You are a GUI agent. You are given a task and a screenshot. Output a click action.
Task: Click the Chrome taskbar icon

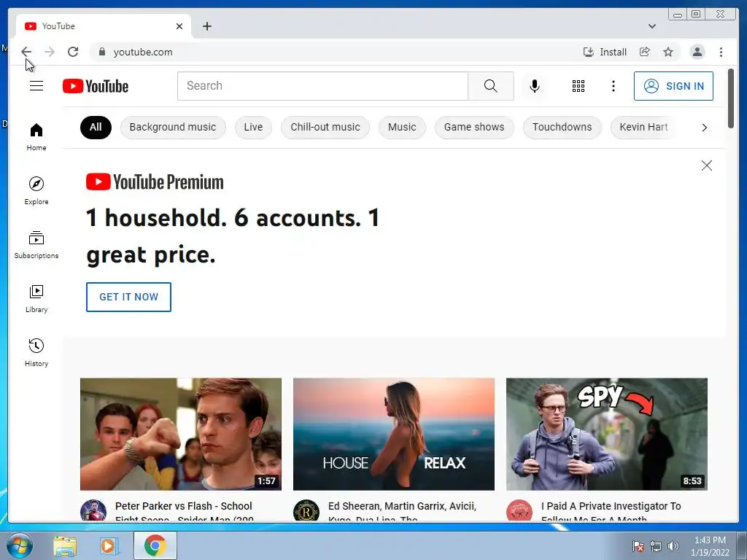click(x=155, y=545)
